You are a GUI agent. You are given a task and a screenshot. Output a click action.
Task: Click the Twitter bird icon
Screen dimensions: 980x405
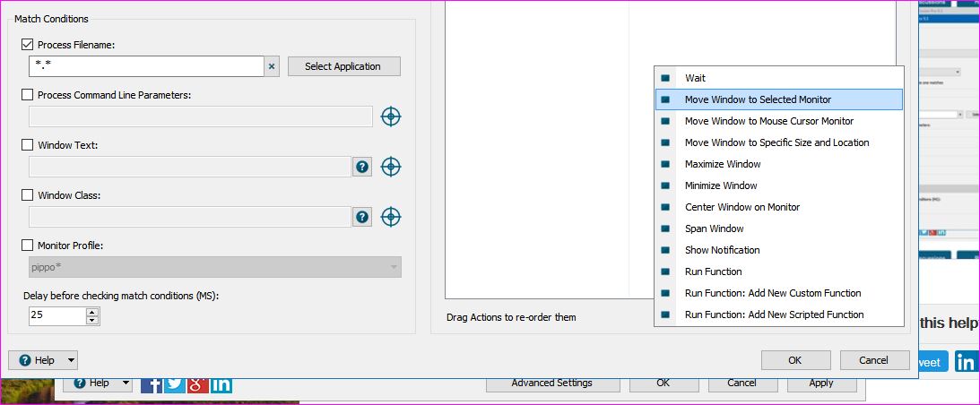pos(175,384)
